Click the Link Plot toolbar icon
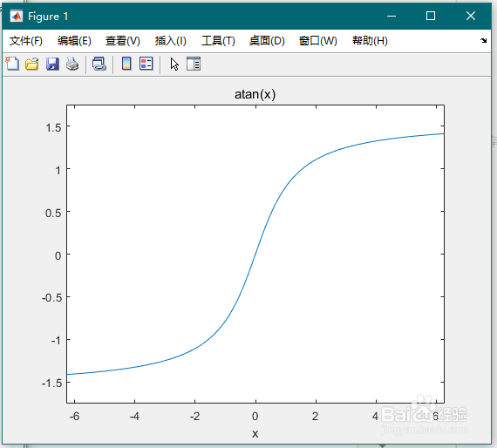Screen dimensions: 497x448 [99, 64]
